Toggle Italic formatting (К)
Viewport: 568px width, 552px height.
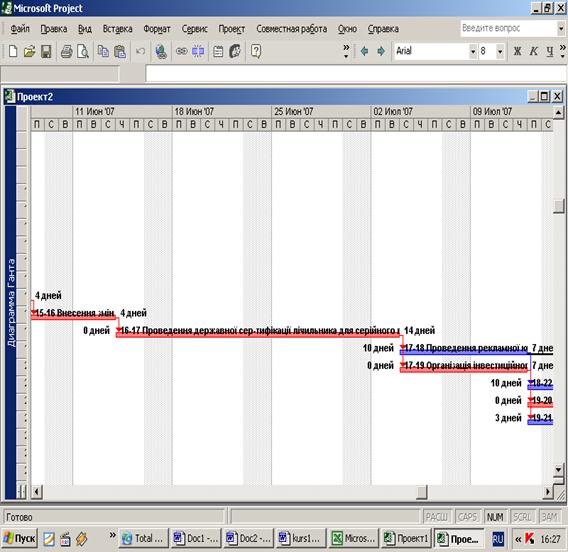pos(533,51)
